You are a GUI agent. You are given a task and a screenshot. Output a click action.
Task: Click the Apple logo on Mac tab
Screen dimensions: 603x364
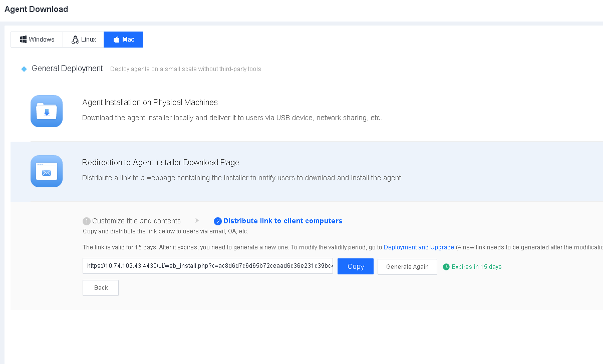(x=116, y=40)
